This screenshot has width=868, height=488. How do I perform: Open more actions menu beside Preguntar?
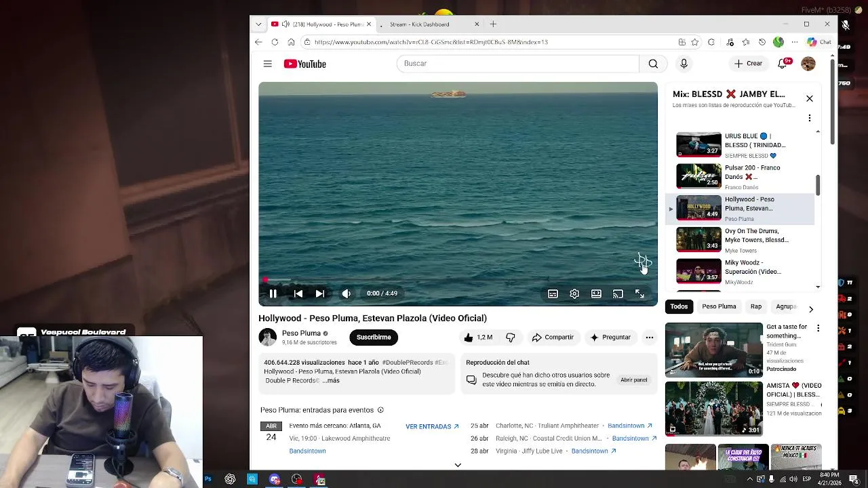(649, 338)
